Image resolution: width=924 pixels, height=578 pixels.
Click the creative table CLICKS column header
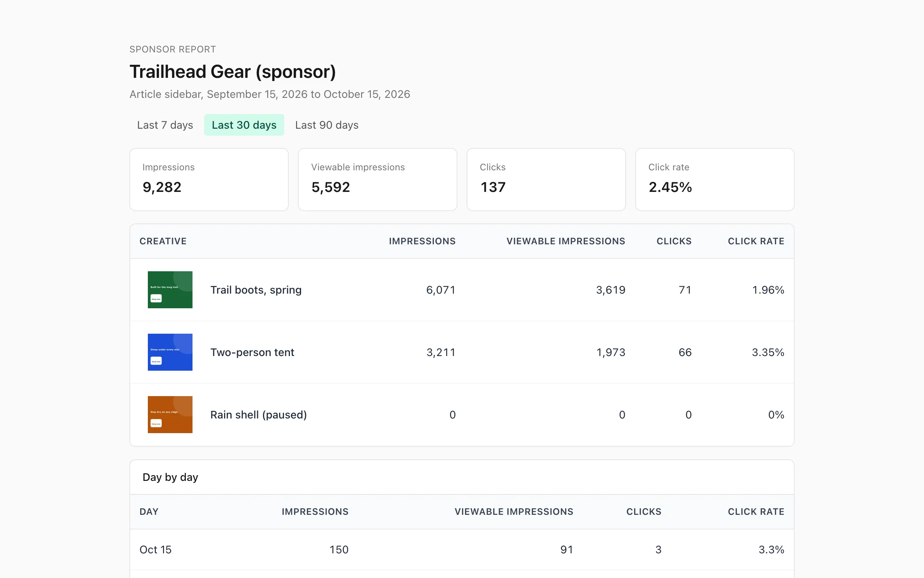(674, 241)
